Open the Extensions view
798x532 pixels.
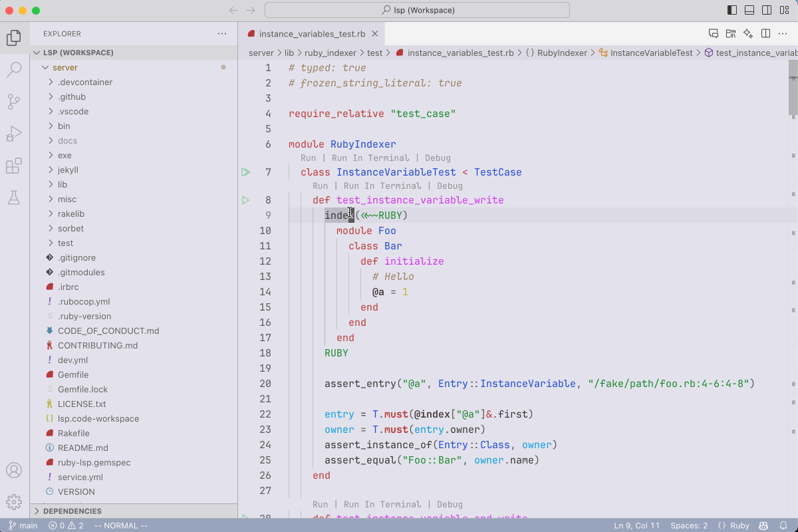click(14, 166)
